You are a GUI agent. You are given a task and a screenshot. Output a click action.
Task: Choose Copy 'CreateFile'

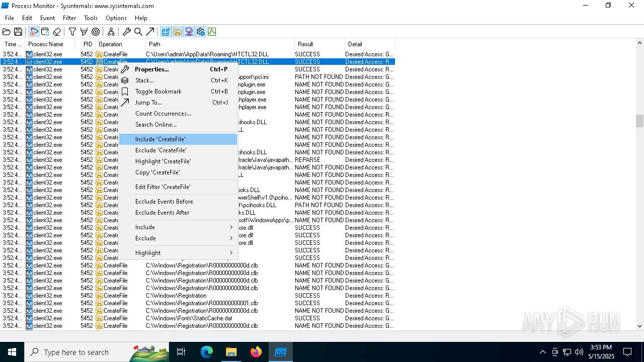point(178,172)
